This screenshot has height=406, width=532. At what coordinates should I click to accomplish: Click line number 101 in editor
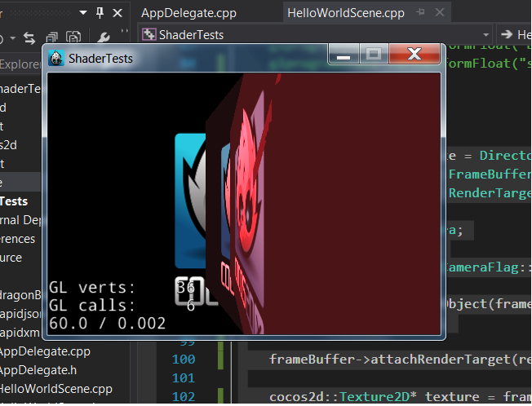point(184,377)
